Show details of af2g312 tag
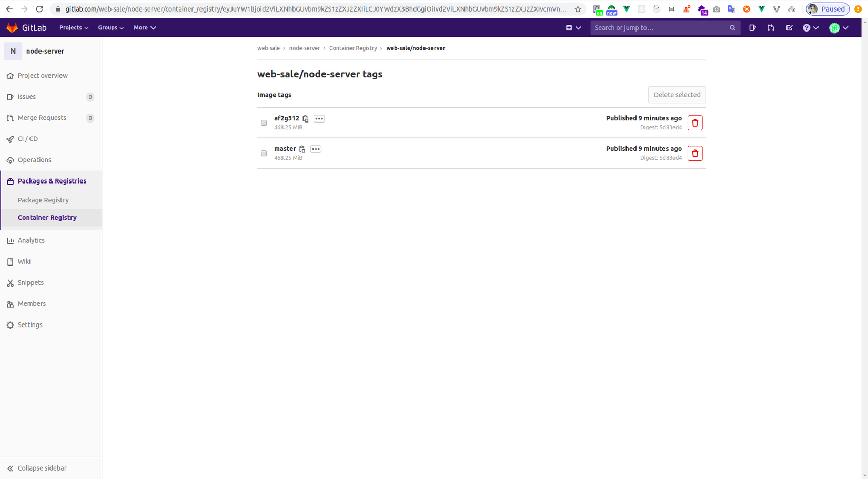 click(x=319, y=119)
